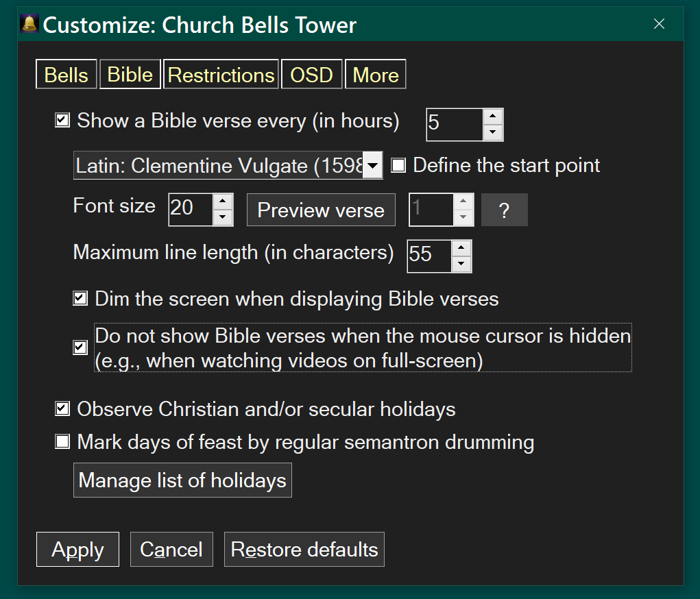The height and width of the screenshot is (599, 700).
Task: Uncheck Dim the screen option
Action: click(x=80, y=299)
